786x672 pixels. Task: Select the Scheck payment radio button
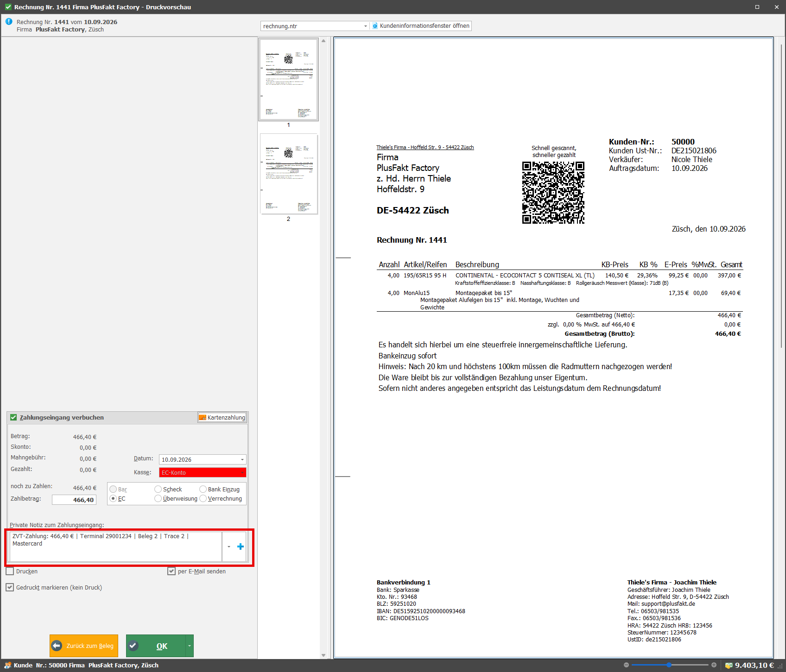tap(158, 489)
